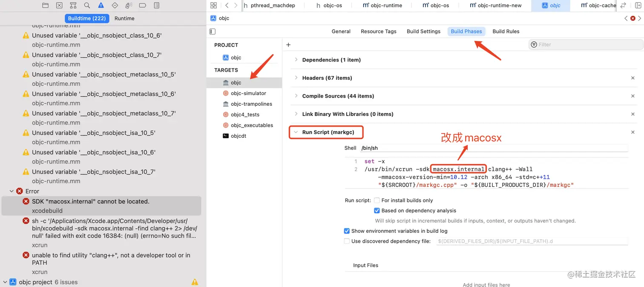Image resolution: width=644 pixels, height=287 pixels.
Task: Expand Compile Sources (44 items)
Action: pos(296,96)
